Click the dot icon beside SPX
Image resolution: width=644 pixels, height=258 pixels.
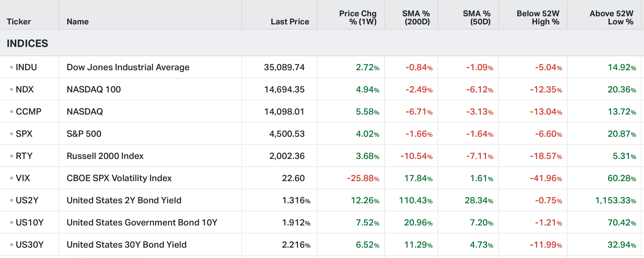(11, 134)
